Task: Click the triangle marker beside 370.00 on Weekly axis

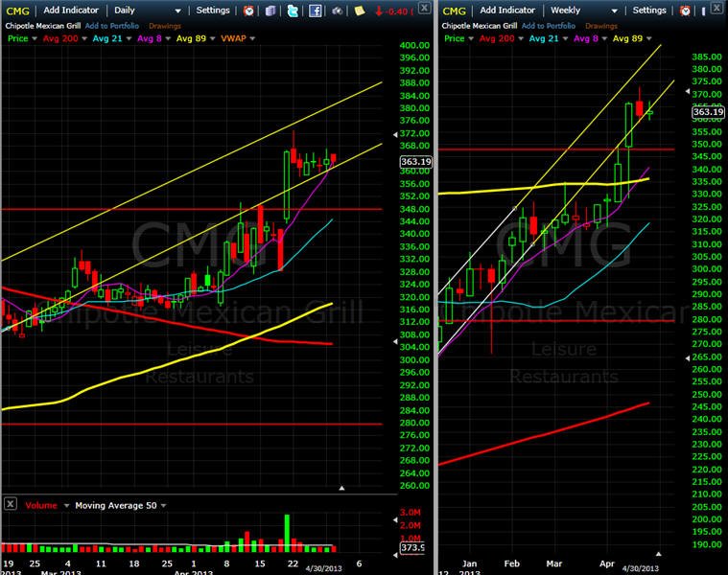Action: pyautogui.click(x=688, y=92)
